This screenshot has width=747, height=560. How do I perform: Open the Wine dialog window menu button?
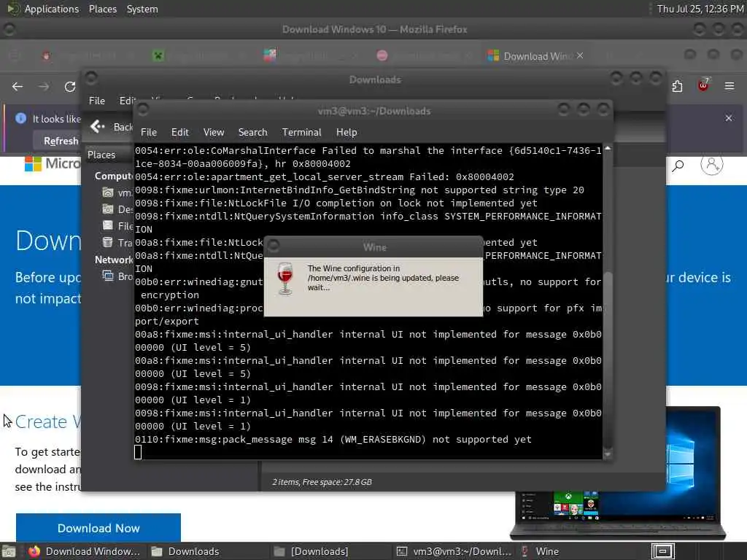point(274,246)
